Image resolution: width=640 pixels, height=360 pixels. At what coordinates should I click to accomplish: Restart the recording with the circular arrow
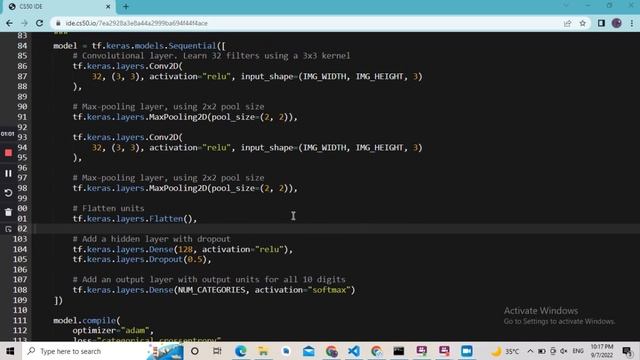click(8, 193)
